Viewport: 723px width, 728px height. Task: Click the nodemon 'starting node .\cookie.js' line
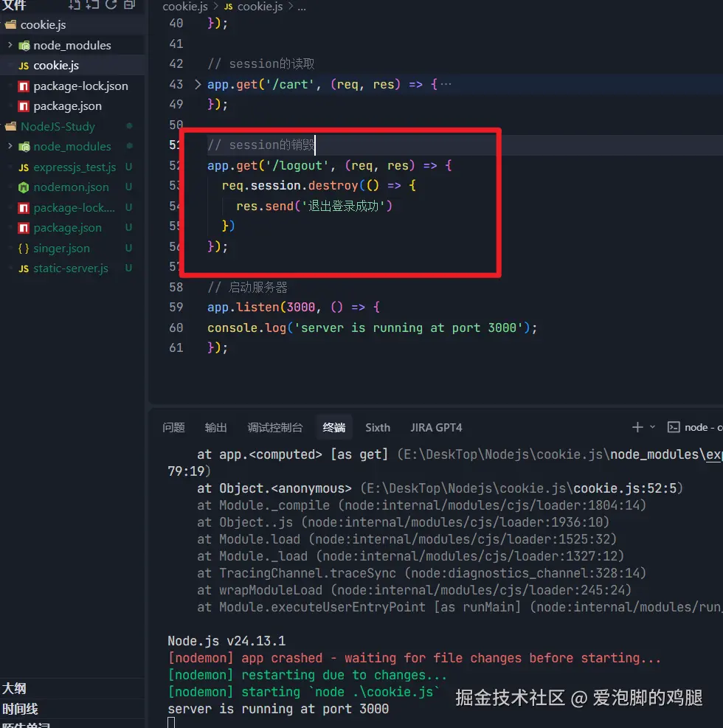point(303,692)
